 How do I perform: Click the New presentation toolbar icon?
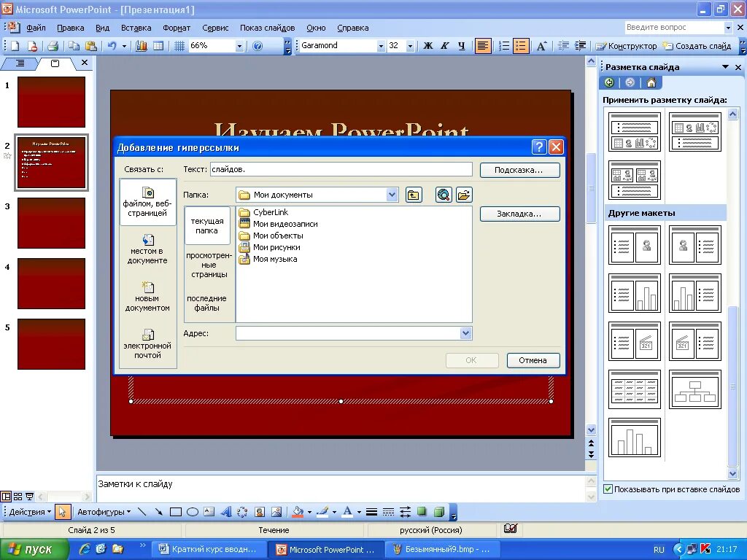click(x=15, y=46)
